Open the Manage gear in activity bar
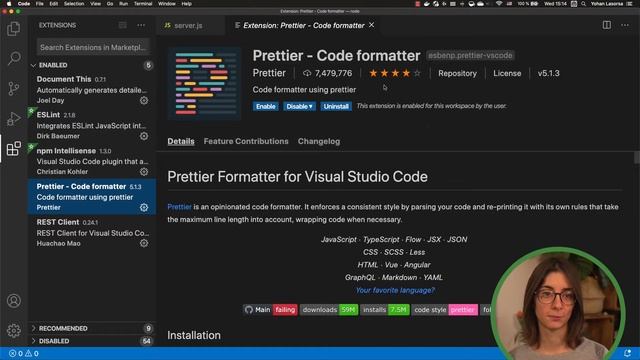The image size is (640, 360). tap(13, 330)
